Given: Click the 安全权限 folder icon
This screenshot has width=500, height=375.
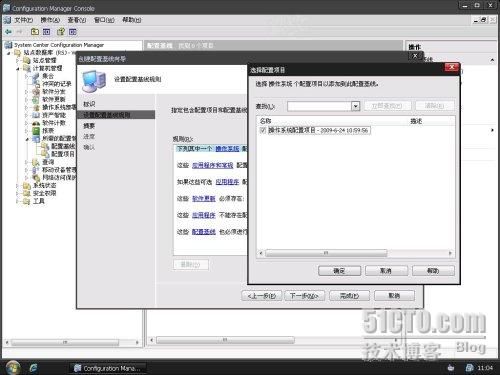Looking at the screenshot, I should click(27, 193).
